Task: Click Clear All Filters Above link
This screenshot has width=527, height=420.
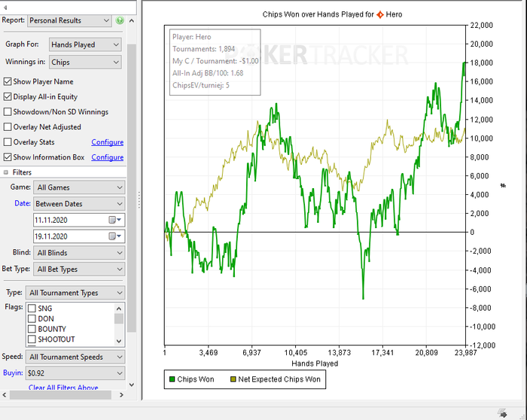Action: point(63,388)
